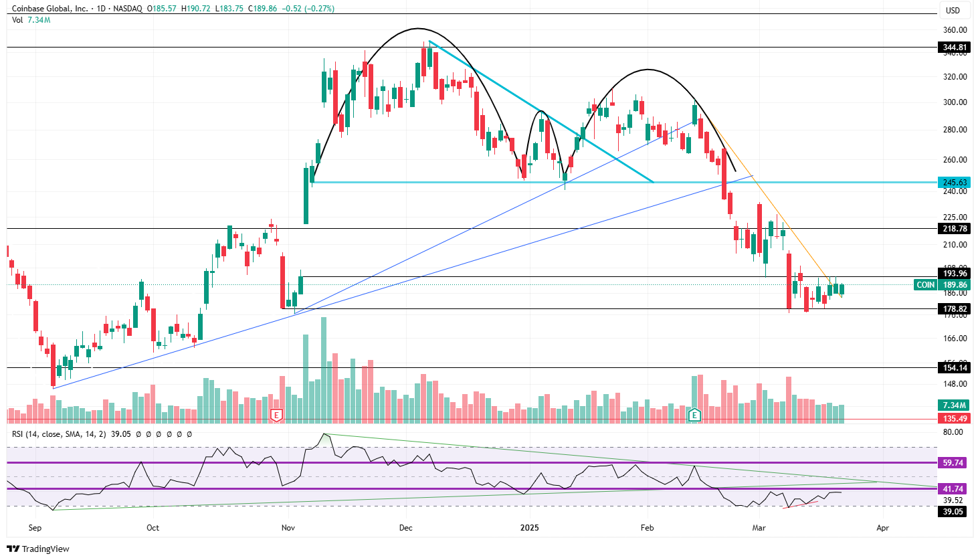
Task: Click the 320.00 price axis tick
Action: click(955, 77)
